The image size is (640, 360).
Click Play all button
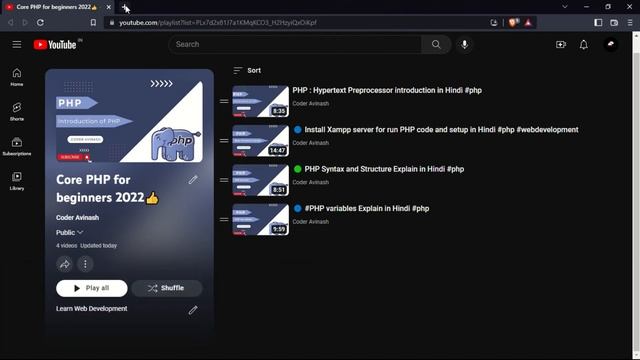tap(92, 288)
